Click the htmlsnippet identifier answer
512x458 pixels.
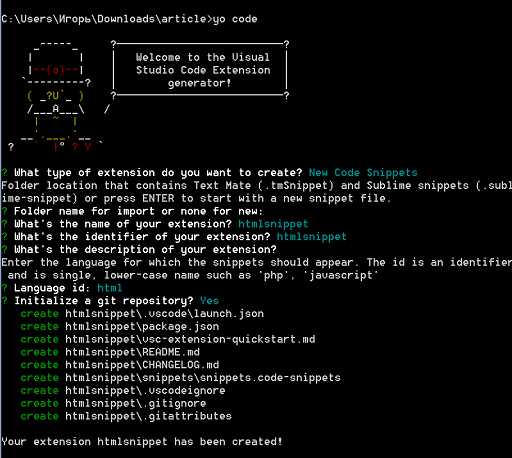[312, 237]
